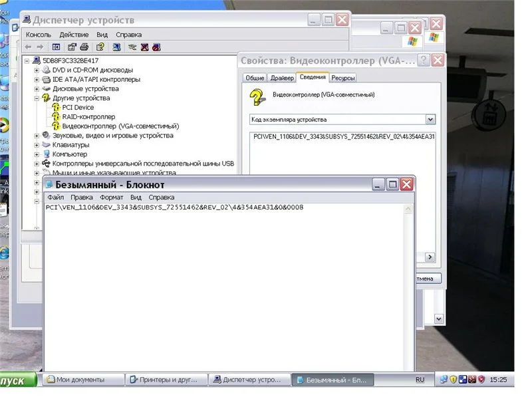Collapse Другие устройства

[37, 98]
